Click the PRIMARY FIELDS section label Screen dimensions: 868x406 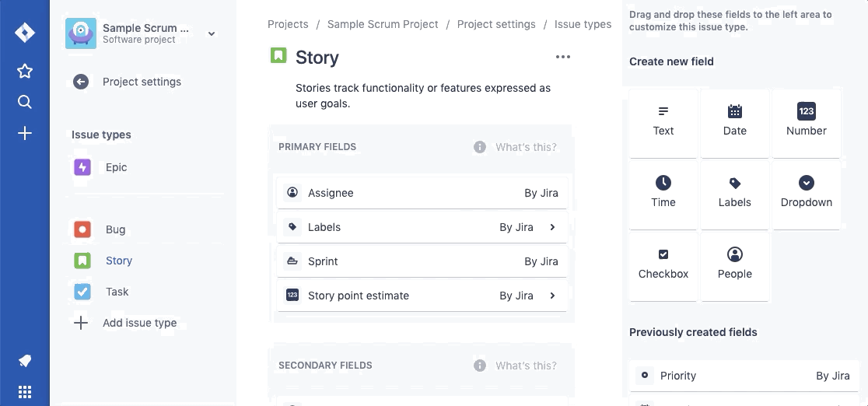tap(317, 147)
